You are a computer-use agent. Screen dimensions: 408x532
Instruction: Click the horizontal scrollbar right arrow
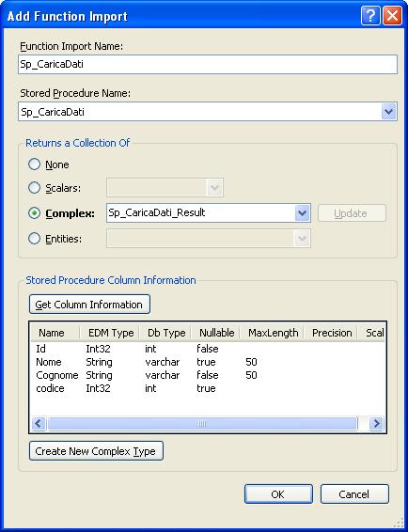(x=376, y=423)
